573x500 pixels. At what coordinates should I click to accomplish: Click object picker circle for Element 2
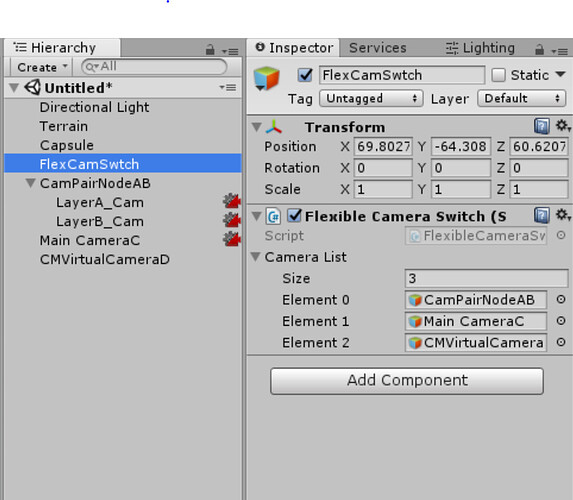point(561,342)
